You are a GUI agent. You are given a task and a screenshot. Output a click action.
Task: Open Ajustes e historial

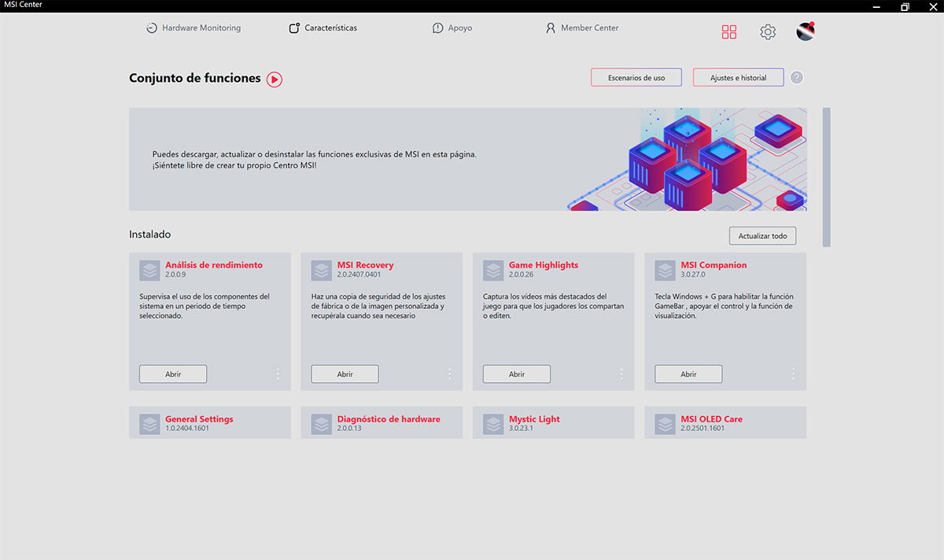738,78
